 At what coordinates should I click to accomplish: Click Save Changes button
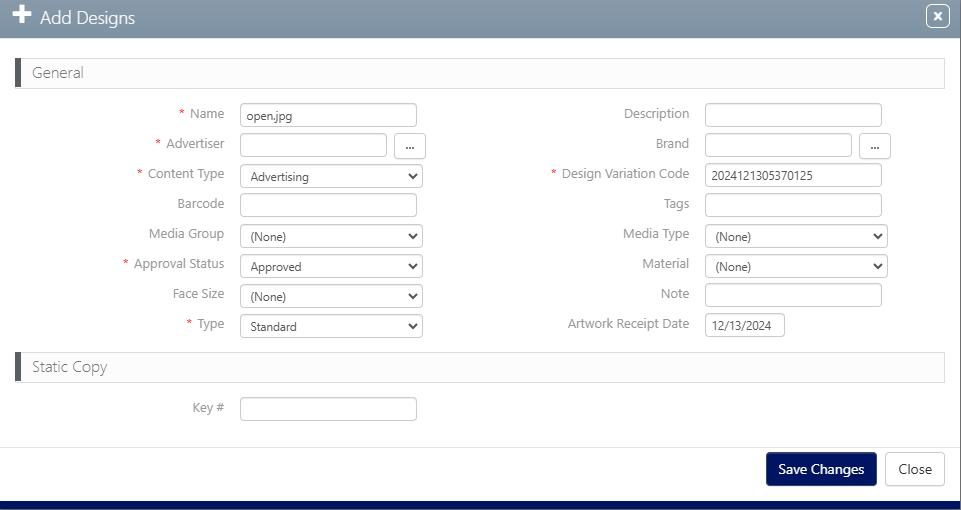coord(821,469)
